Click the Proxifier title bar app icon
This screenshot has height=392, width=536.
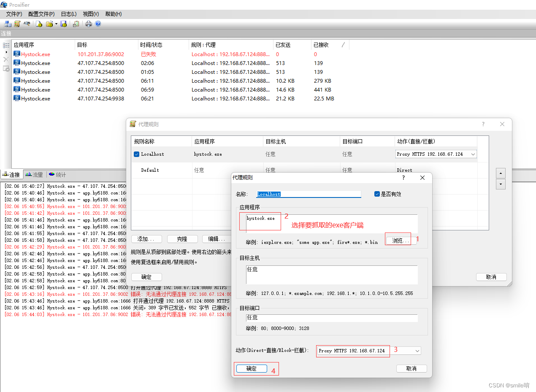(4, 5)
